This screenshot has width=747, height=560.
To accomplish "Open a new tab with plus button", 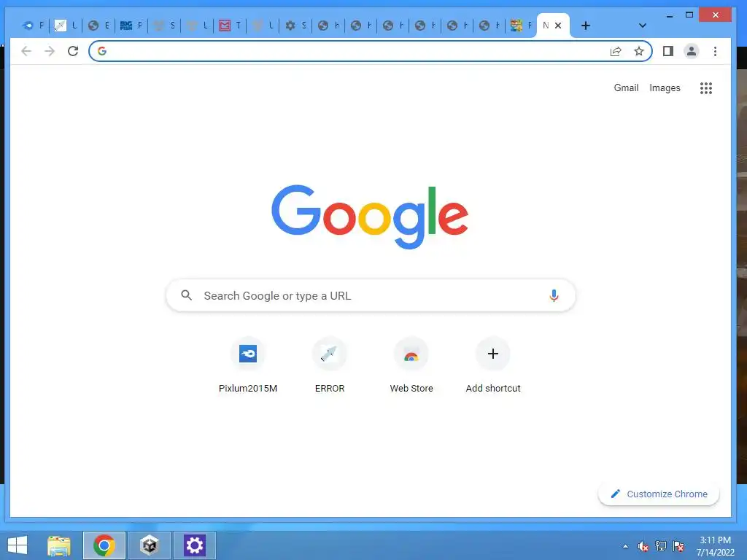I will pyautogui.click(x=586, y=26).
